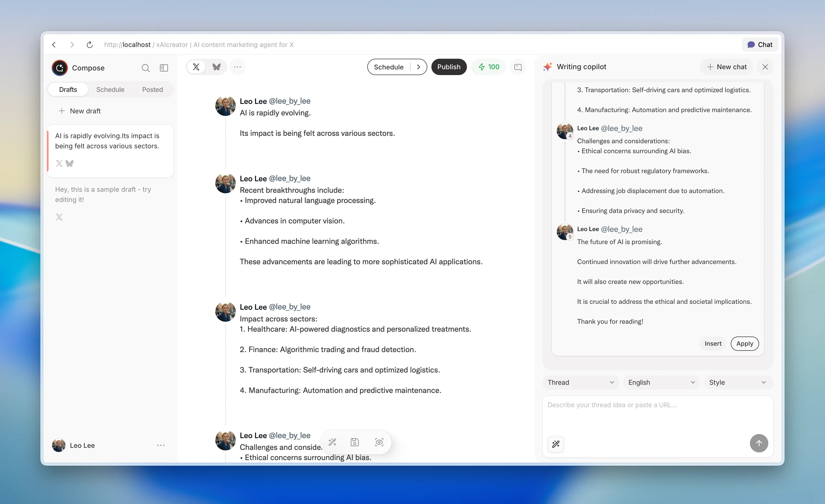Switch to the Posted tab
Image resolution: width=825 pixels, height=504 pixels.
click(x=152, y=89)
